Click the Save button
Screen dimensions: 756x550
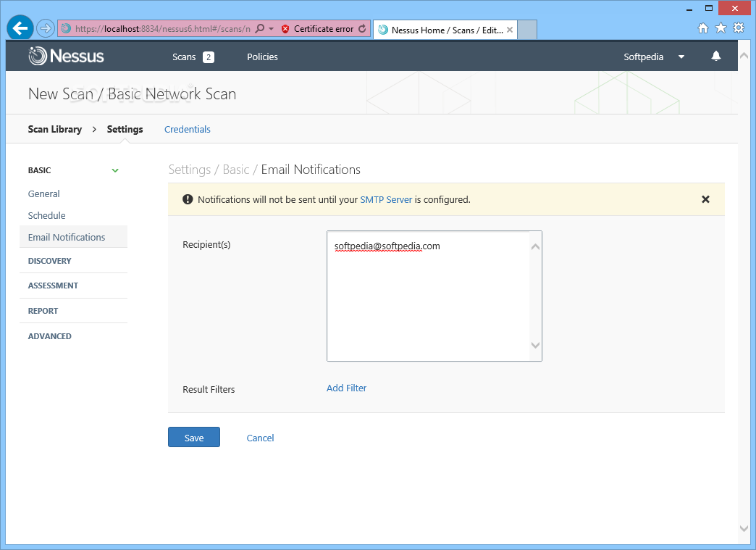[194, 437]
